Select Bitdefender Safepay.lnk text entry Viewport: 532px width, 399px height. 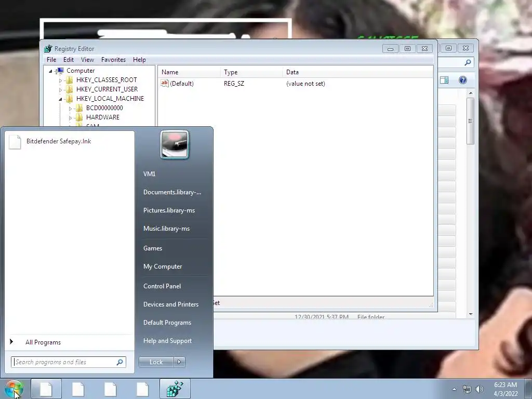tap(59, 141)
